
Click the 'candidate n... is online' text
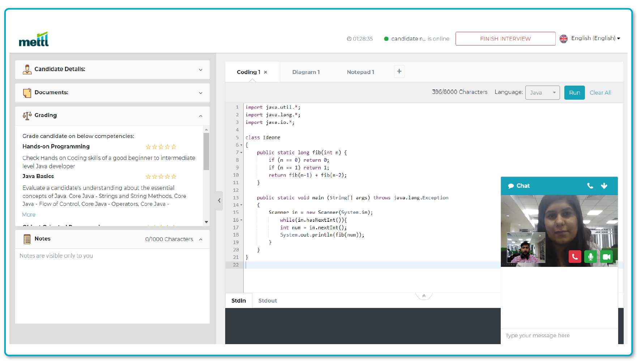(420, 39)
